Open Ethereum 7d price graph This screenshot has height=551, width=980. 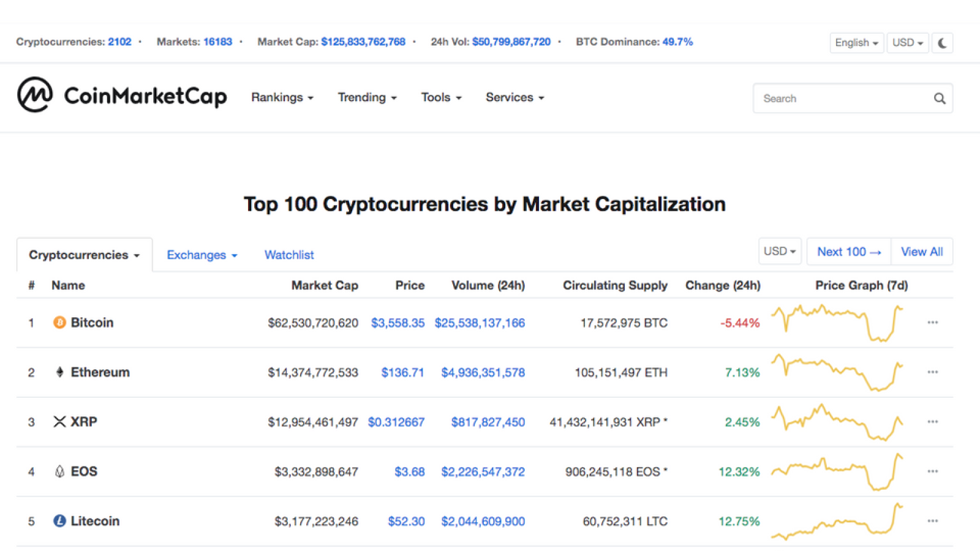pyautogui.click(x=837, y=372)
